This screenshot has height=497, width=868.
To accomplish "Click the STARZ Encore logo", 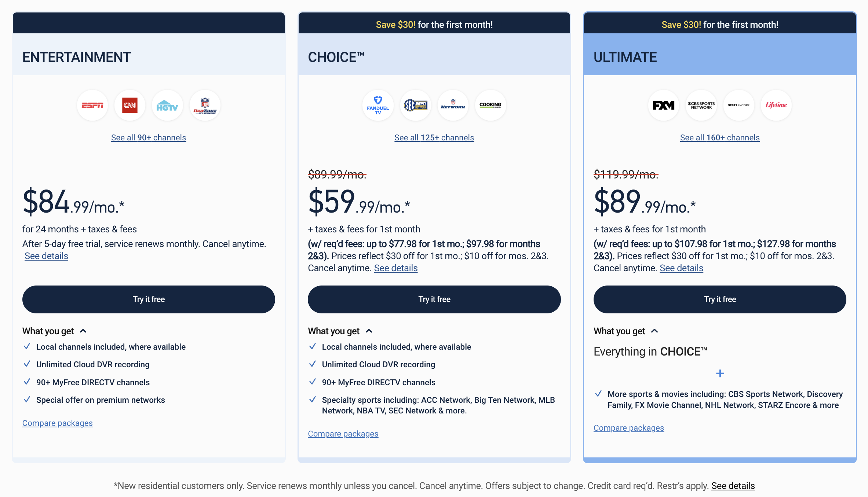I will 738,105.
